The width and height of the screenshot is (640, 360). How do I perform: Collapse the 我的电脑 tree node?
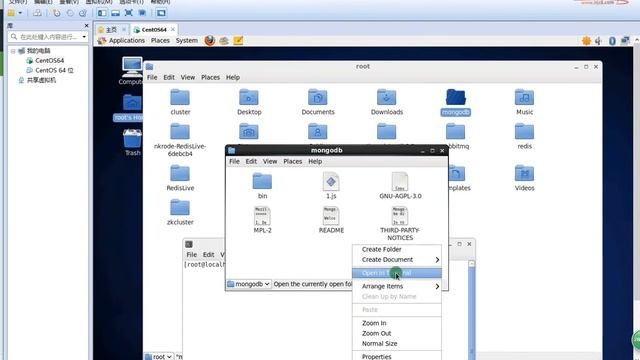point(13,51)
